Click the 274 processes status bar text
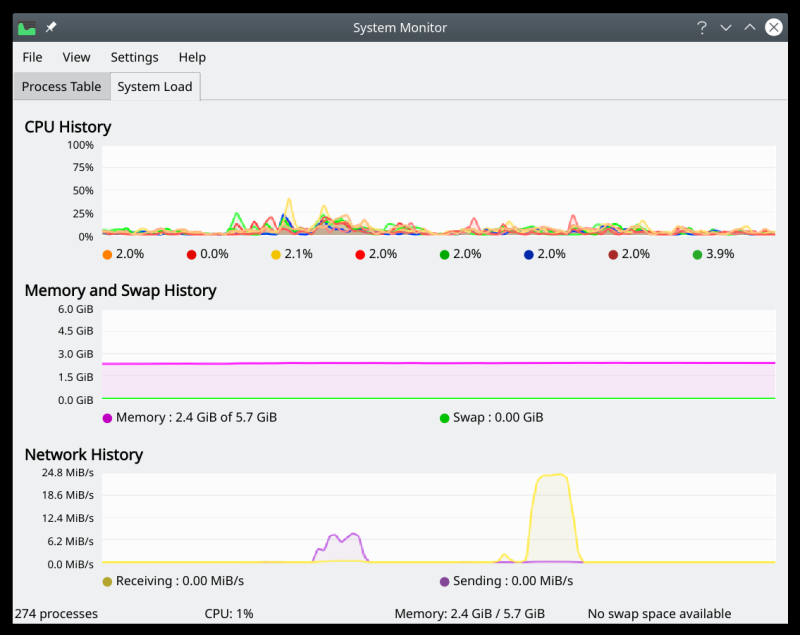This screenshot has height=635, width=800. [56, 613]
